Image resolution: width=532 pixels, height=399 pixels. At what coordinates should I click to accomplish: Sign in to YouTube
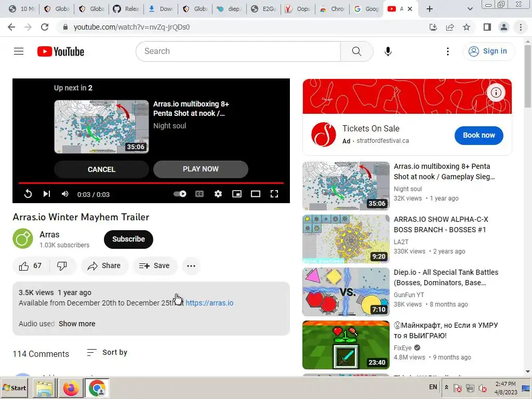click(x=488, y=51)
